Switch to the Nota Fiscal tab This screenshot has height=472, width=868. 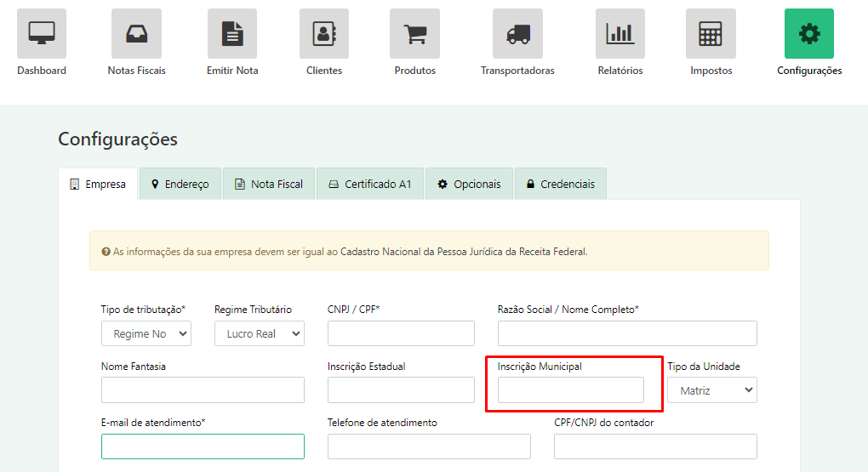click(269, 185)
